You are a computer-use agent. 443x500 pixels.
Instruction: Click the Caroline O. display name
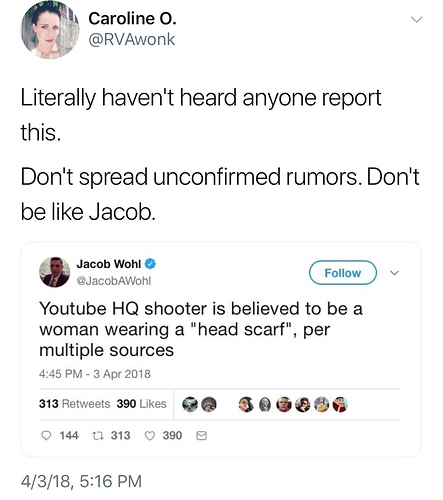132,18
